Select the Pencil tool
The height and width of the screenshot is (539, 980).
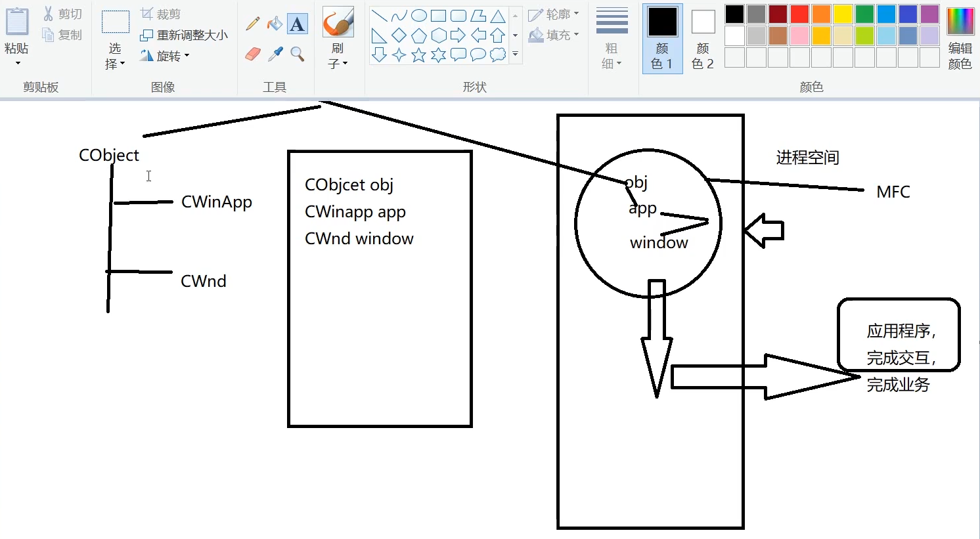[x=253, y=24]
